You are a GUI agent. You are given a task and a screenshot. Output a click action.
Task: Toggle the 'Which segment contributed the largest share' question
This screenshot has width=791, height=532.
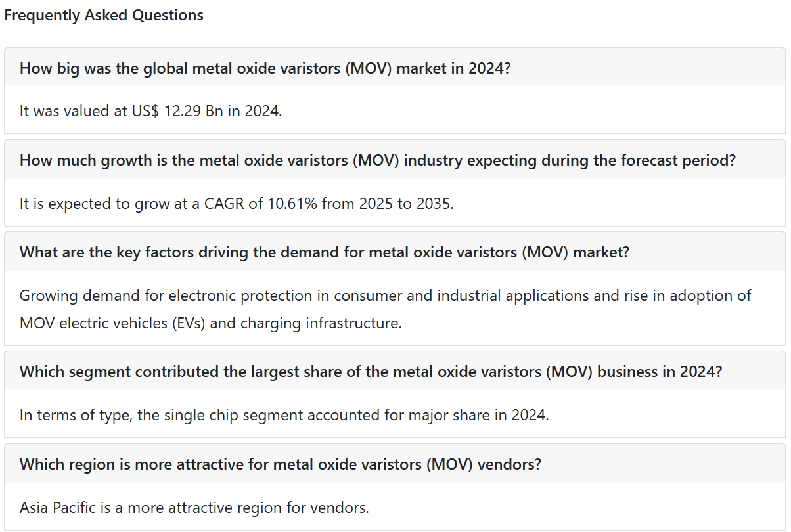(x=395, y=371)
